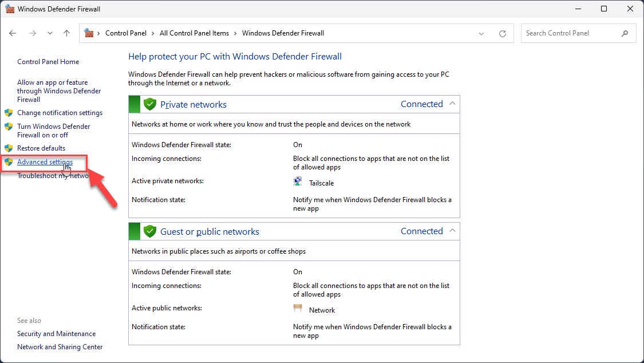644x363 pixels.
Task: Close the Windows Defender Firewall window
Action: 630,9
